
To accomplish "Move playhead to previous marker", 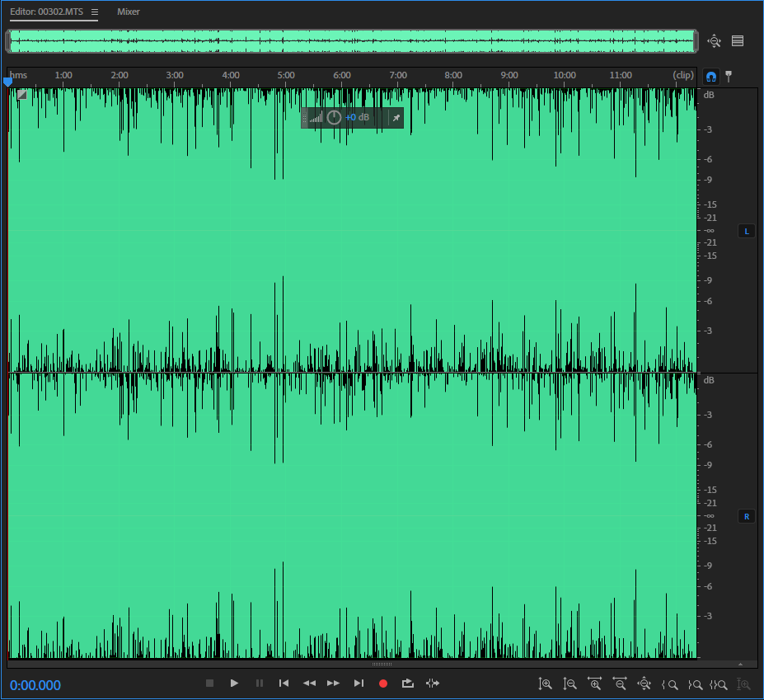I will pos(284,684).
